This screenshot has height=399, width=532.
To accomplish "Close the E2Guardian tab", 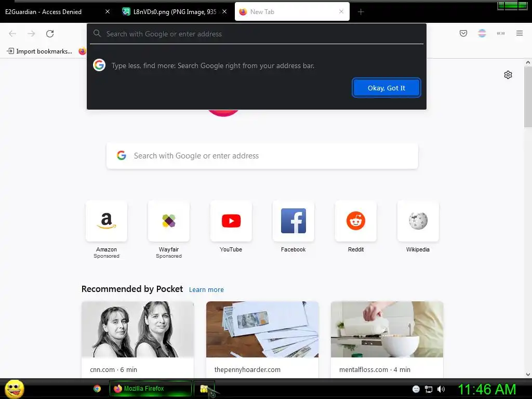I will tap(107, 11).
